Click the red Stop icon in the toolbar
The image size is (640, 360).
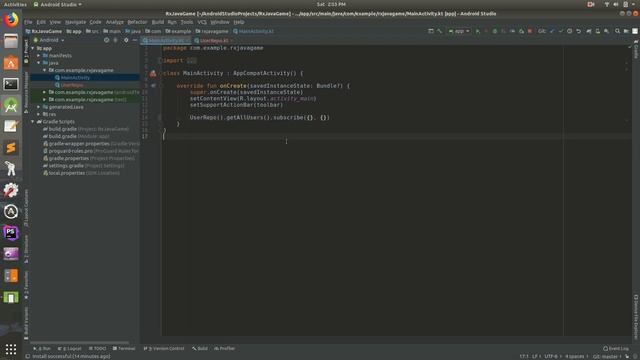tap(530, 31)
